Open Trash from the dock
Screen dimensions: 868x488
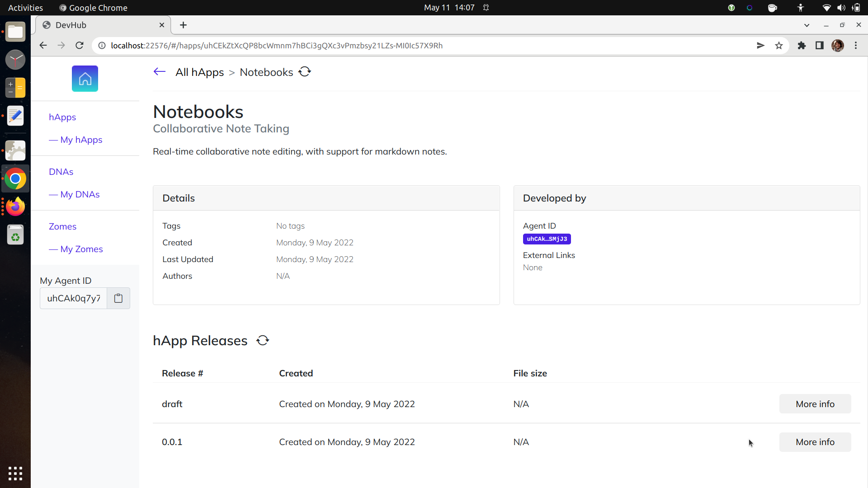(x=15, y=235)
